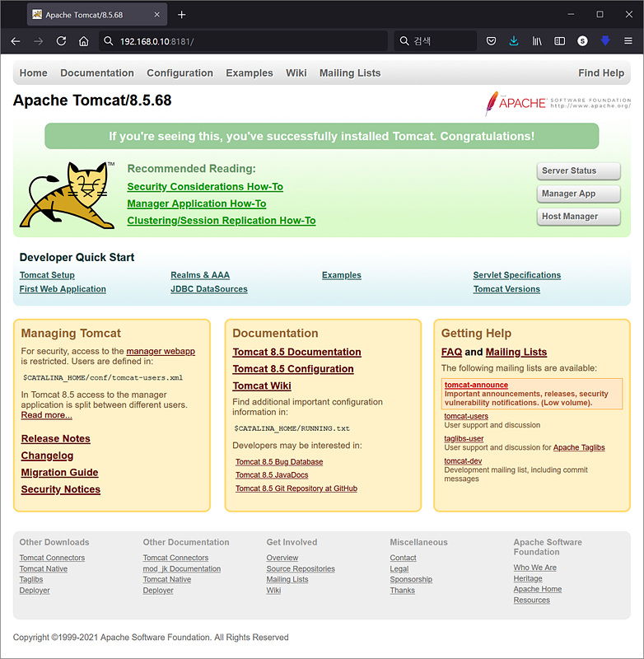Open Security Considerations How-To link
This screenshot has height=659, width=644.
tap(205, 187)
